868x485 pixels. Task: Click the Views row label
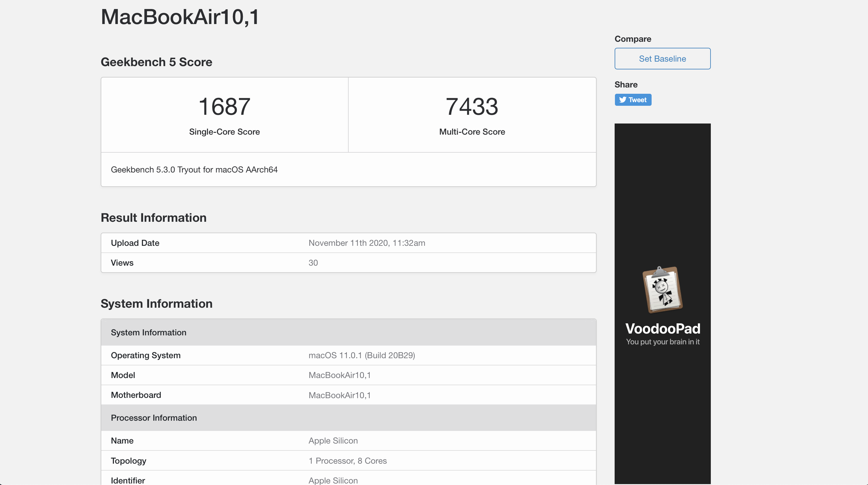[122, 263]
